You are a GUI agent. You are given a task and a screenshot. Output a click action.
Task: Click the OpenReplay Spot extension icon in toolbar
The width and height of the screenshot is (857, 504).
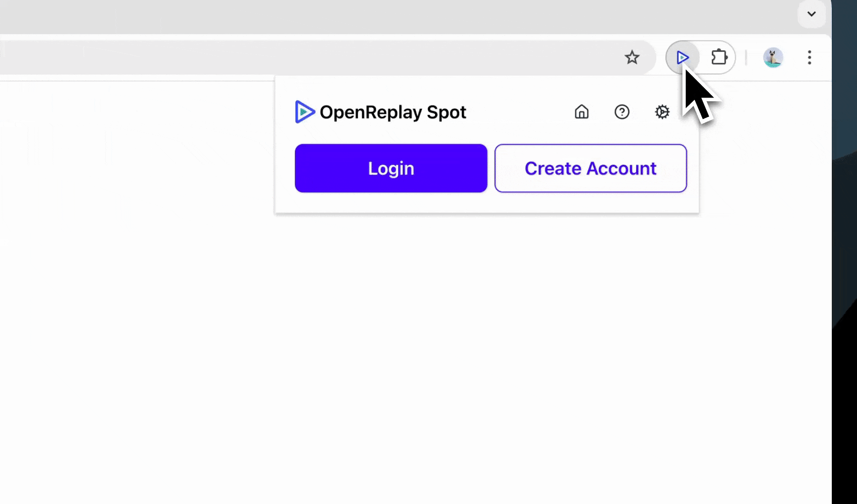click(x=682, y=57)
